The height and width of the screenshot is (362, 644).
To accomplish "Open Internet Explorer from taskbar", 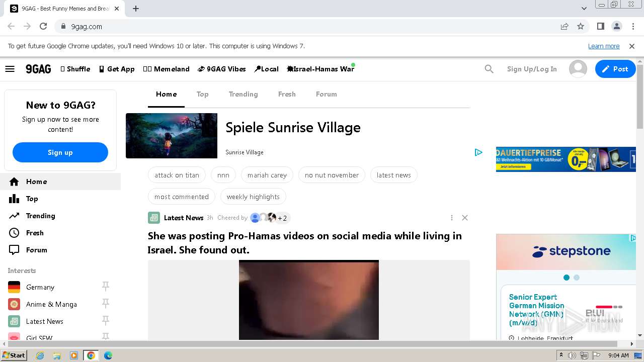I will 40,355.
